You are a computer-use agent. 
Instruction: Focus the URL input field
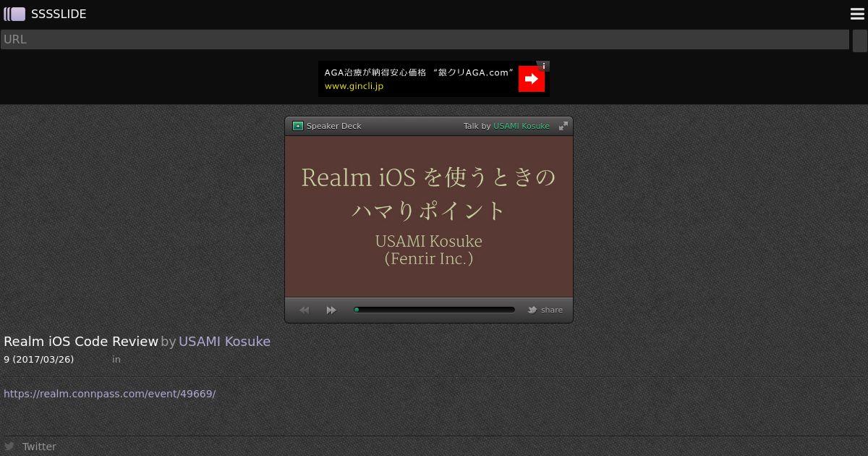[425, 40]
